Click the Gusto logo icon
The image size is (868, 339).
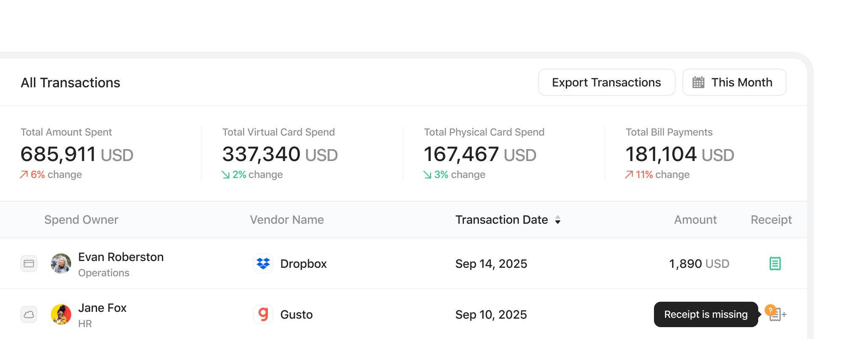[x=263, y=314]
